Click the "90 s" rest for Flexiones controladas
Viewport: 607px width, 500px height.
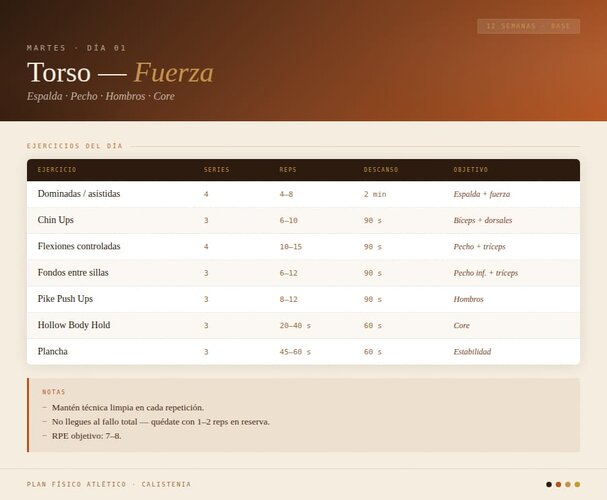click(372, 247)
